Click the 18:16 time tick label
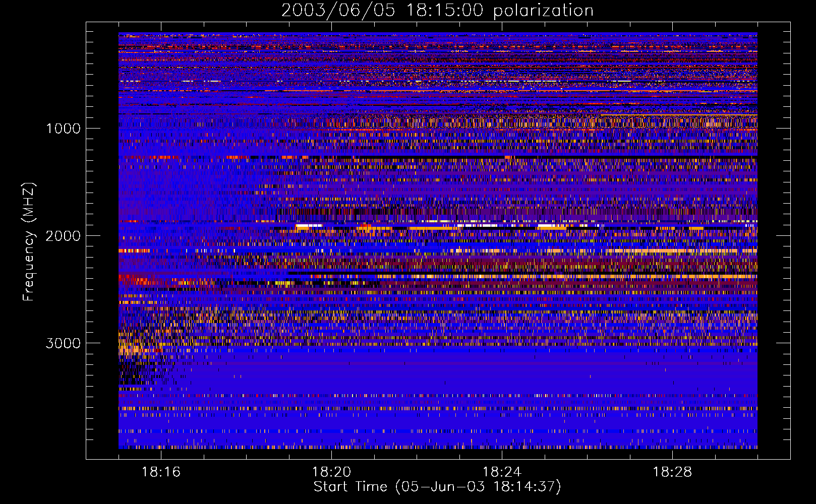The width and height of the screenshot is (816, 504). pos(161,472)
